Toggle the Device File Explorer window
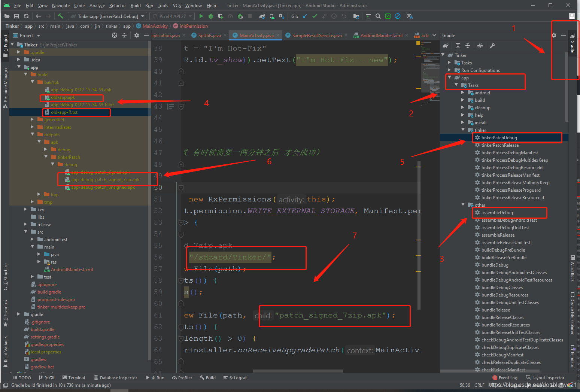This screenshot has width=580, height=392. pos(572,313)
